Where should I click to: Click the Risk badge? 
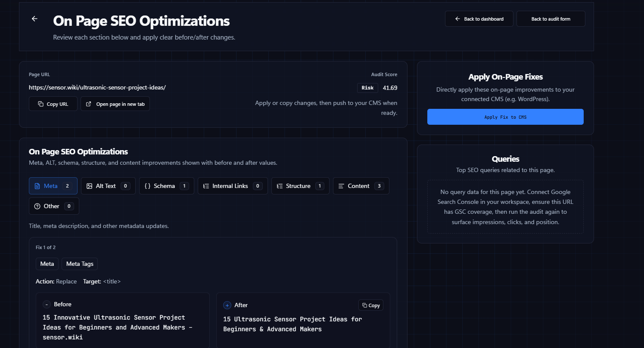pyautogui.click(x=367, y=88)
